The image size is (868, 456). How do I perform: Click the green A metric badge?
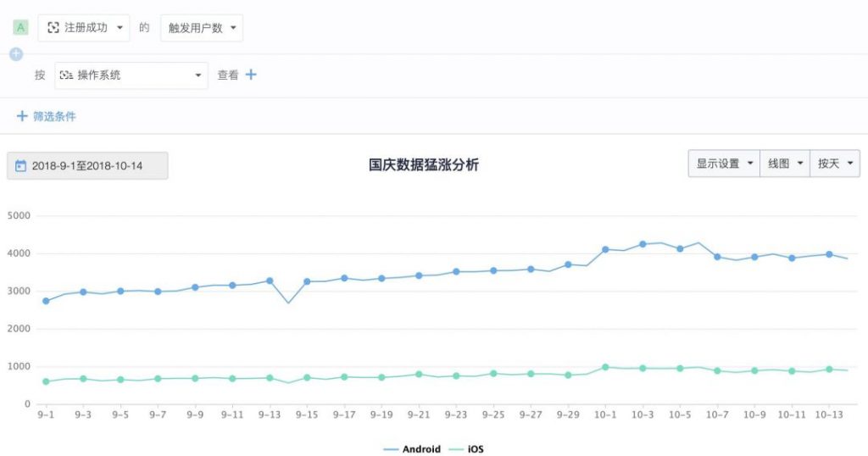21,27
